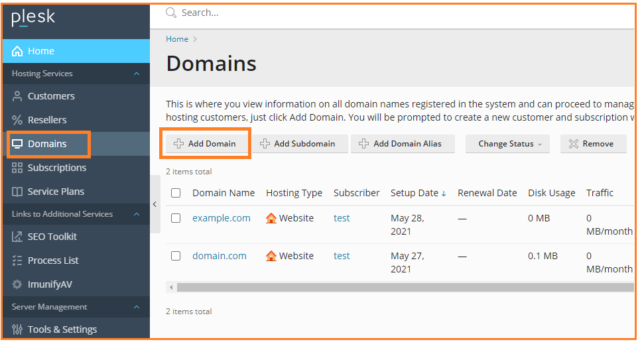Click the Home breadcrumb link
The width and height of the screenshot is (644, 348).
click(x=177, y=39)
